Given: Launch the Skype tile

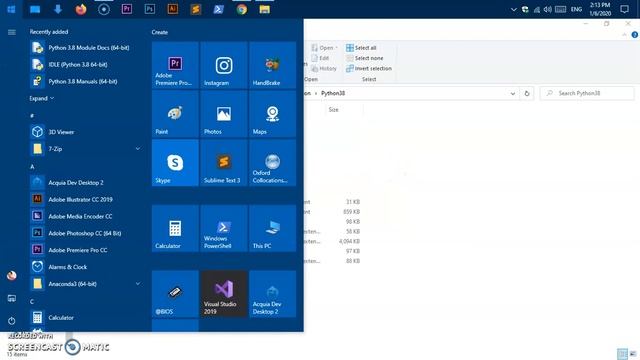Looking at the screenshot, I should (x=175, y=163).
